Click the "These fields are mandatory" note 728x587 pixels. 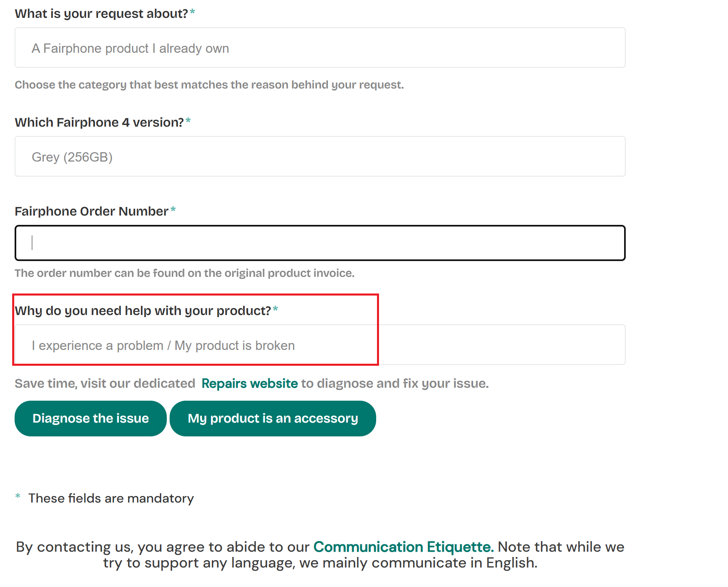coord(111,499)
